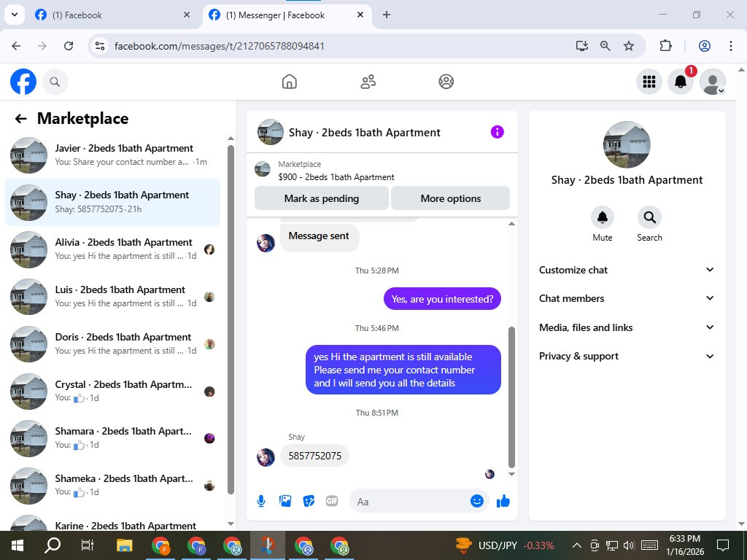Viewport: 747px width, 560px height.
Task: Choose a sticker icon
Action: 309,501
